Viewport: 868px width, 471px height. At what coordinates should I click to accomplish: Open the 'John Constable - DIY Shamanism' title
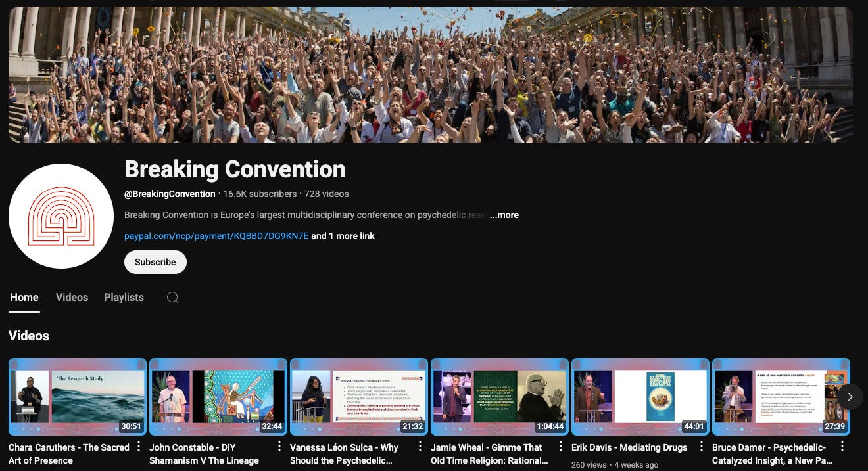coord(204,454)
